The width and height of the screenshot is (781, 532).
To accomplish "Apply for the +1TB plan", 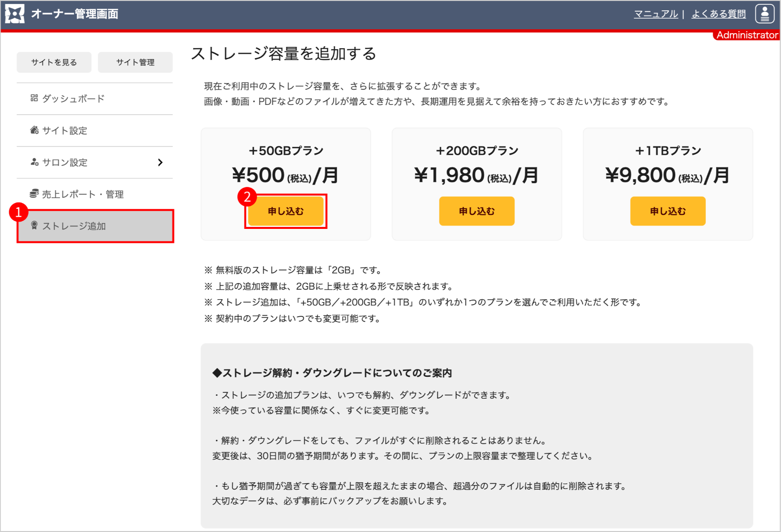I will tap(667, 211).
